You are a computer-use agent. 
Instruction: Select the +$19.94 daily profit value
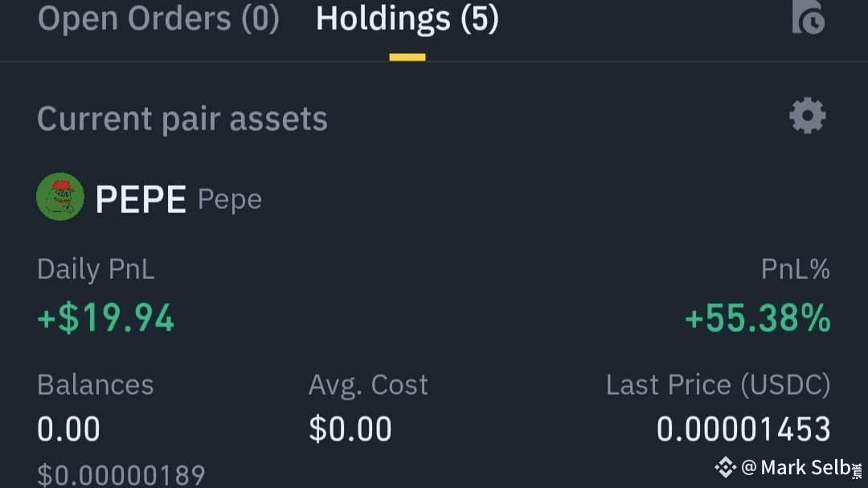[106, 318]
